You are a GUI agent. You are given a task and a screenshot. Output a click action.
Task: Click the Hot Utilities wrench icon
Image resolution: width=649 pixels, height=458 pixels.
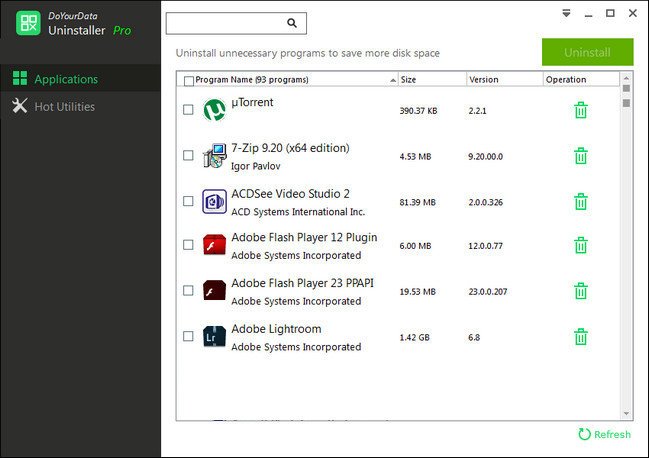[19, 106]
